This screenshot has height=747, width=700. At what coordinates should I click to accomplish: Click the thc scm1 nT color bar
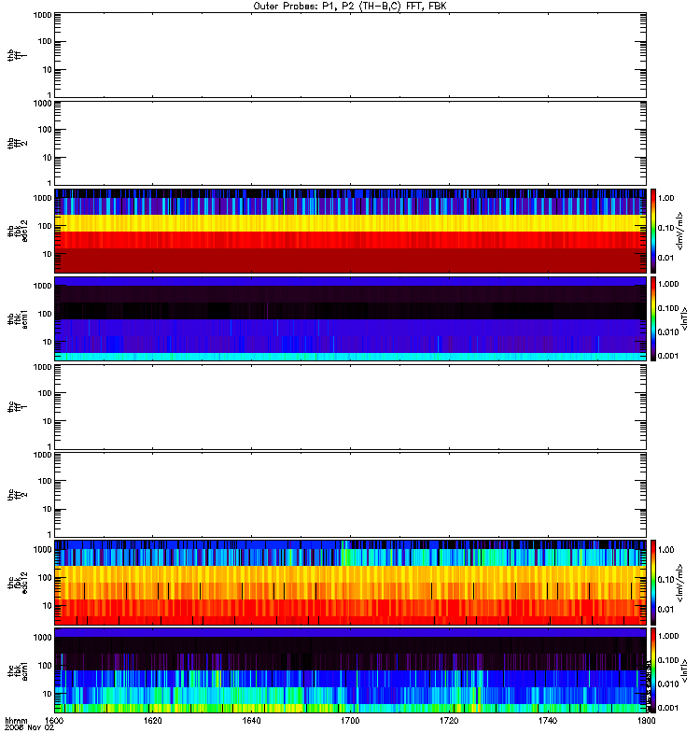(x=653, y=670)
